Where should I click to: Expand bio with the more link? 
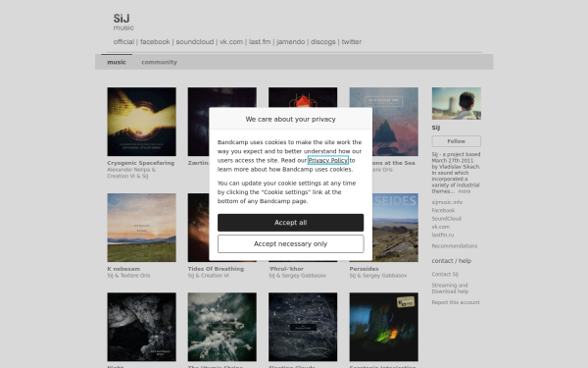point(464,191)
